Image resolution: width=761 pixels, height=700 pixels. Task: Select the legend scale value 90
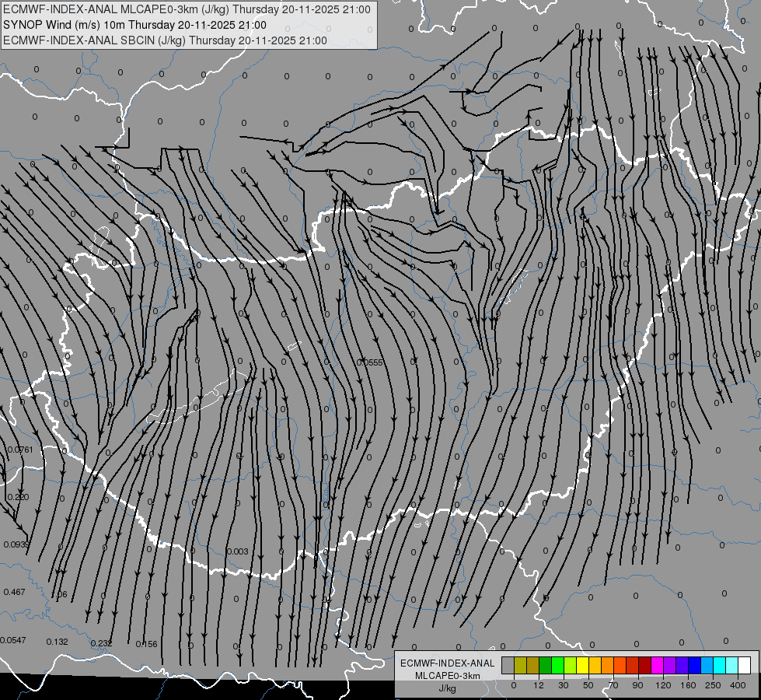pyautogui.click(x=638, y=685)
